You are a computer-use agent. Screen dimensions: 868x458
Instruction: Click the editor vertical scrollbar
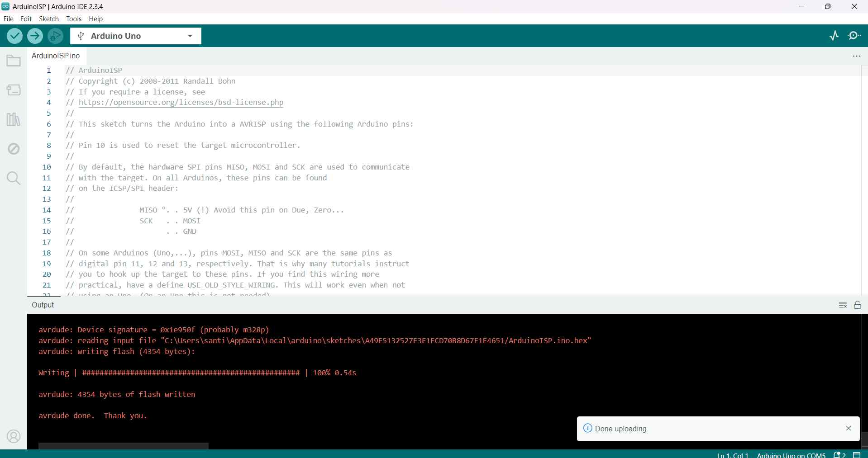(x=864, y=181)
